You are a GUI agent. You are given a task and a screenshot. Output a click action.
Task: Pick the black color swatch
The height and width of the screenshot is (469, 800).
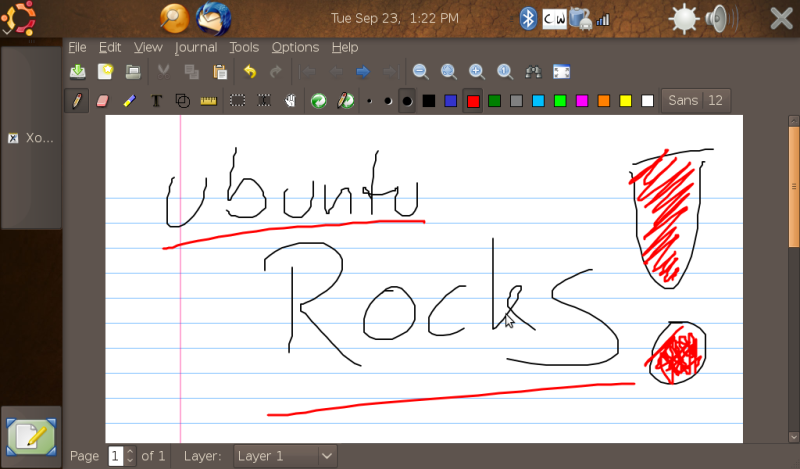429,101
